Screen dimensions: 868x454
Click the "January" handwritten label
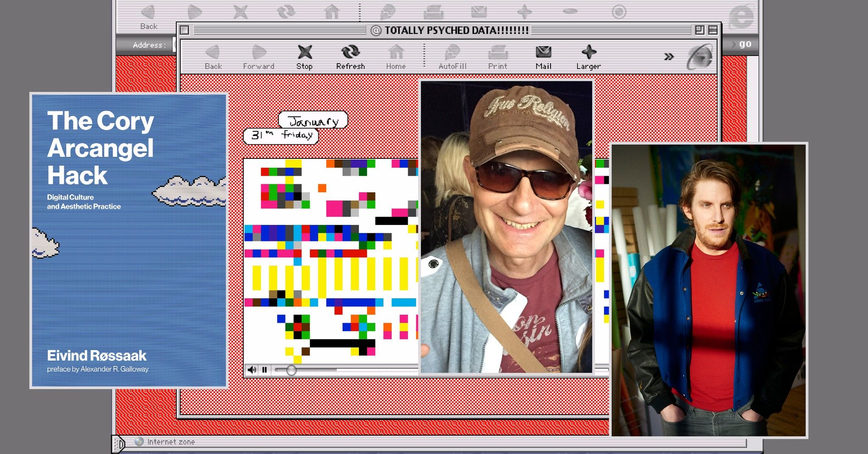[x=313, y=120]
